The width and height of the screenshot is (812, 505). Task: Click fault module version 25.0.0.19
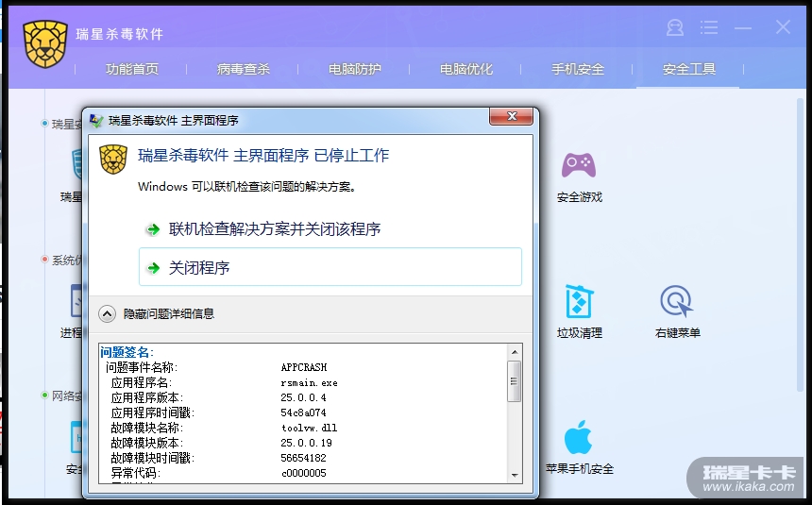coord(307,443)
